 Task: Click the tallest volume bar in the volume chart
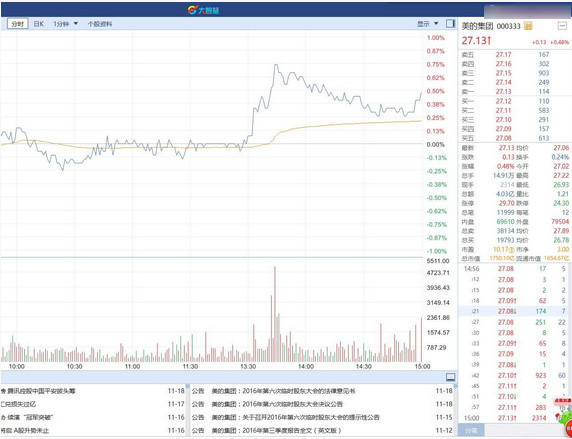pyautogui.click(x=275, y=314)
